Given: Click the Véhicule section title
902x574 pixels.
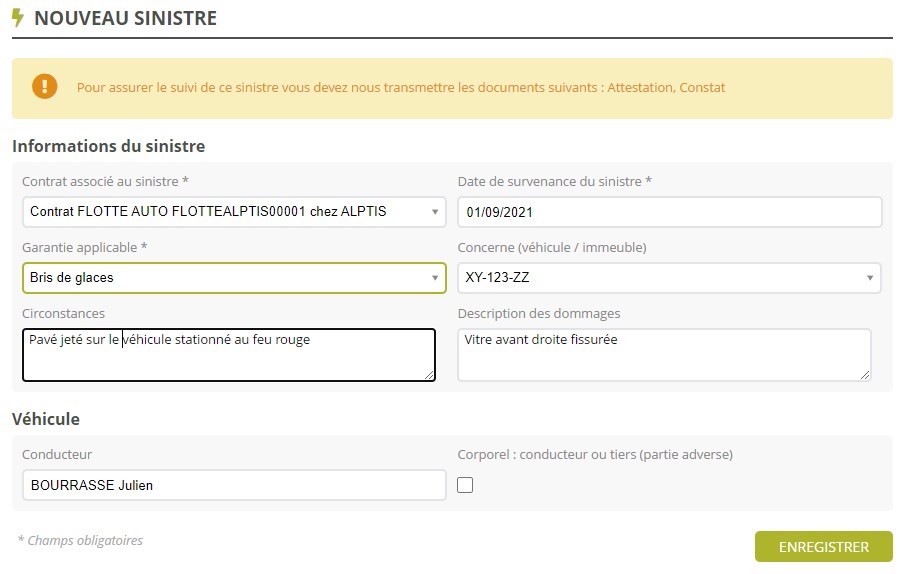Looking at the screenshot, I should pos(46,419).
